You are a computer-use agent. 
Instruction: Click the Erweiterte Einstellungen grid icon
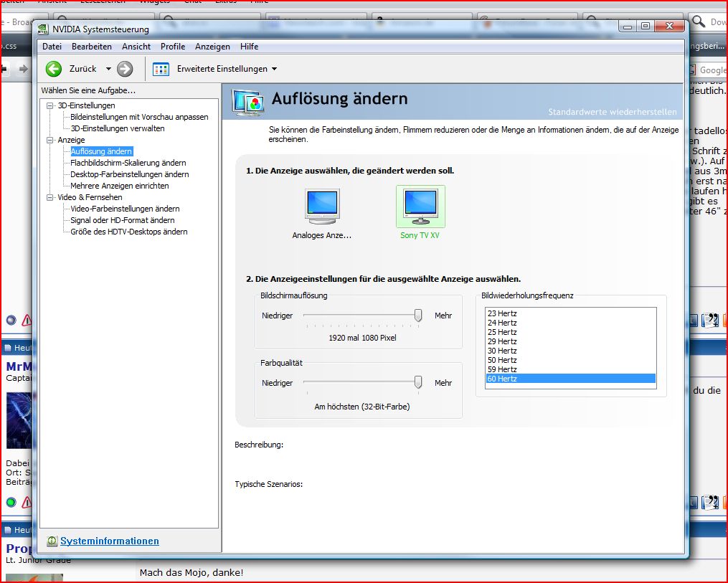pos(161,69)
